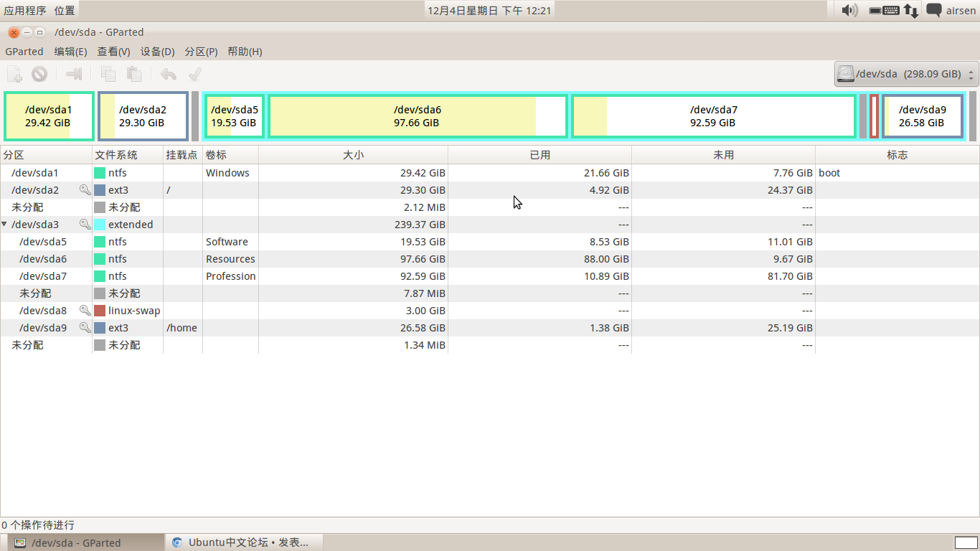The width and height of the screenshot is (980, 551).
Task: Click the 1.34 MiB unallocated row
Action: pyautogui.click(x=490, y=345)
